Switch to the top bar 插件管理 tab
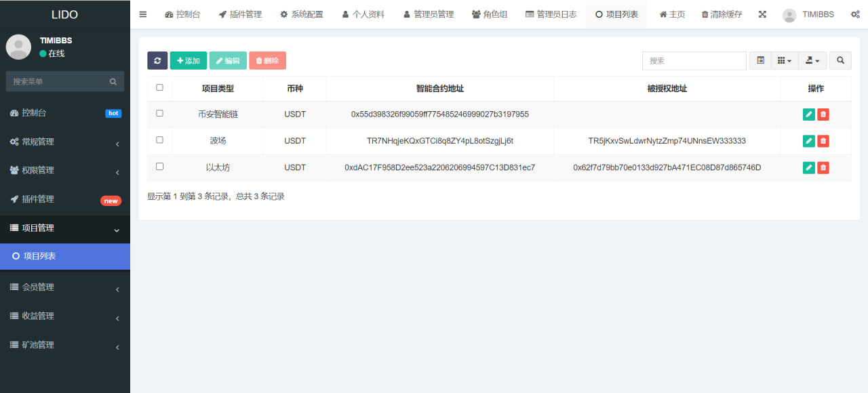Image resolution: width=868 pixels, height=393 pixels. point(240,14)
